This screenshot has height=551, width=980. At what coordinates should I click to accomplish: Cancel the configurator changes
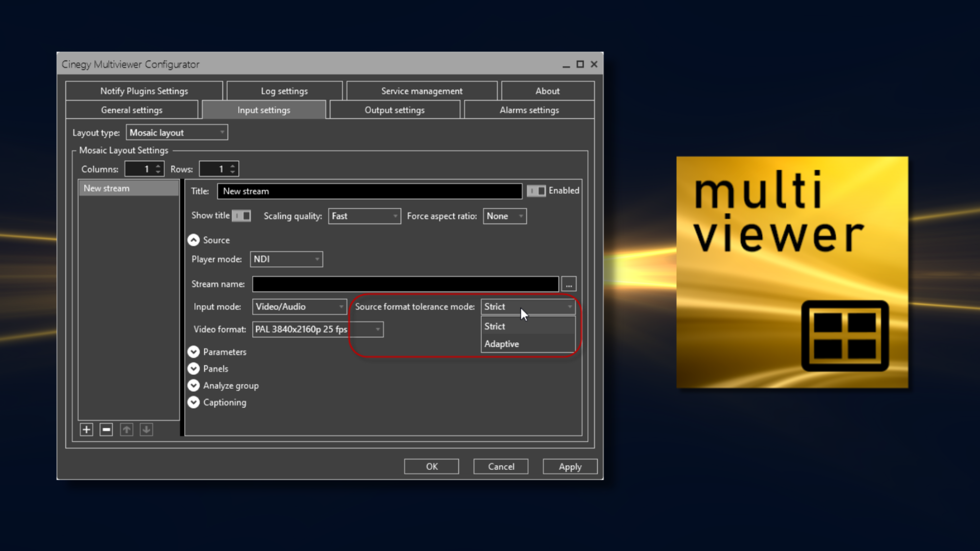point(500,466)
